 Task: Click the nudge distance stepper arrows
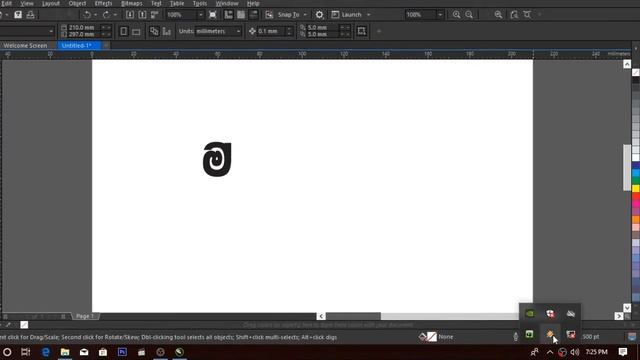[x=289, y=31]
